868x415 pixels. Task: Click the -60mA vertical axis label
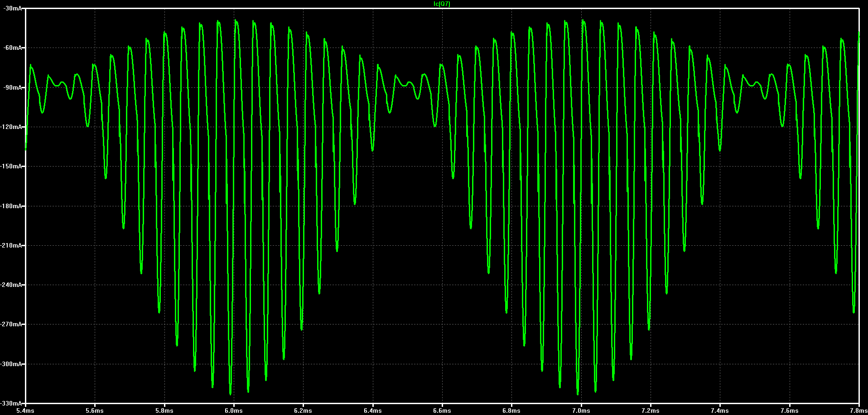(12, 48)
